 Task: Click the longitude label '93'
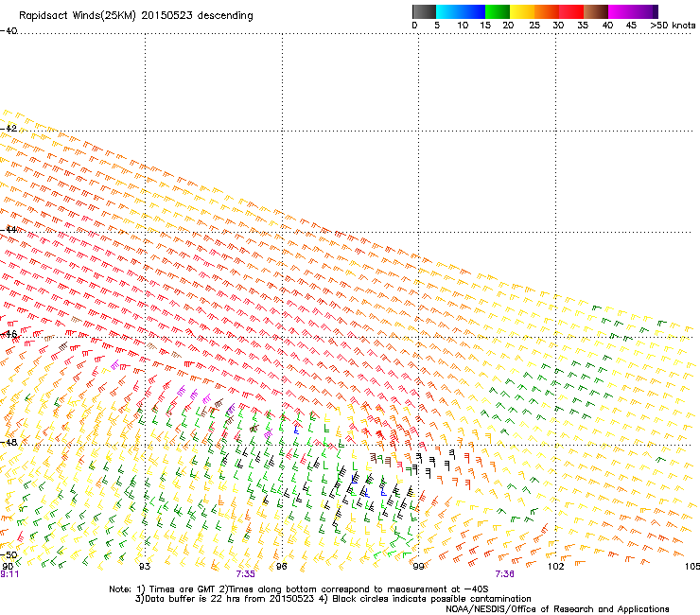[145, 567]
